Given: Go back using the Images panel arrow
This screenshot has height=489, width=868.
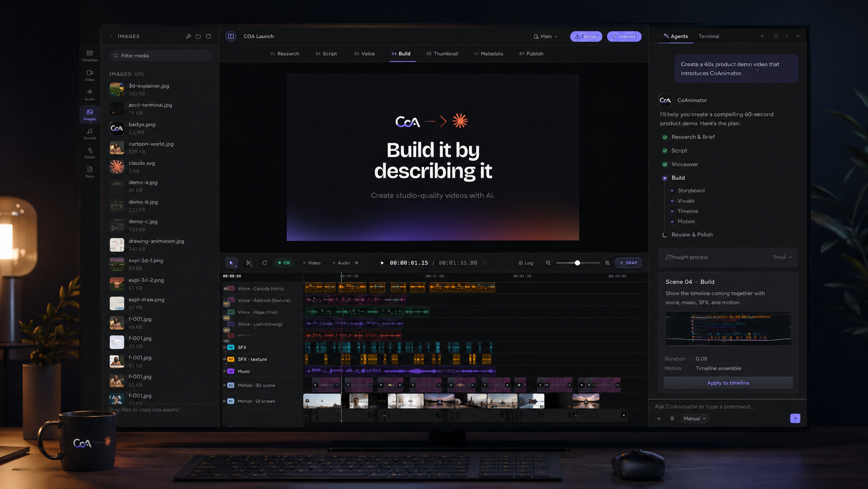Looking at the screenshot, I should click(111, 36).
